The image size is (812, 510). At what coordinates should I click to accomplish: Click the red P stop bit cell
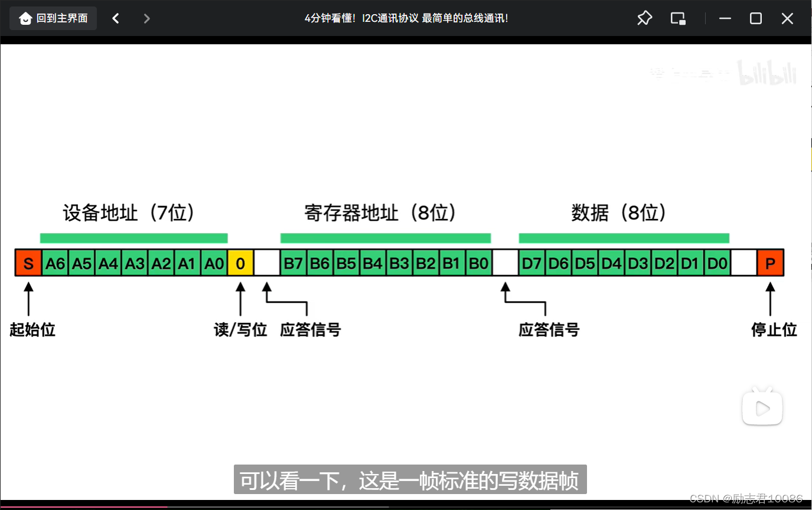770,263
